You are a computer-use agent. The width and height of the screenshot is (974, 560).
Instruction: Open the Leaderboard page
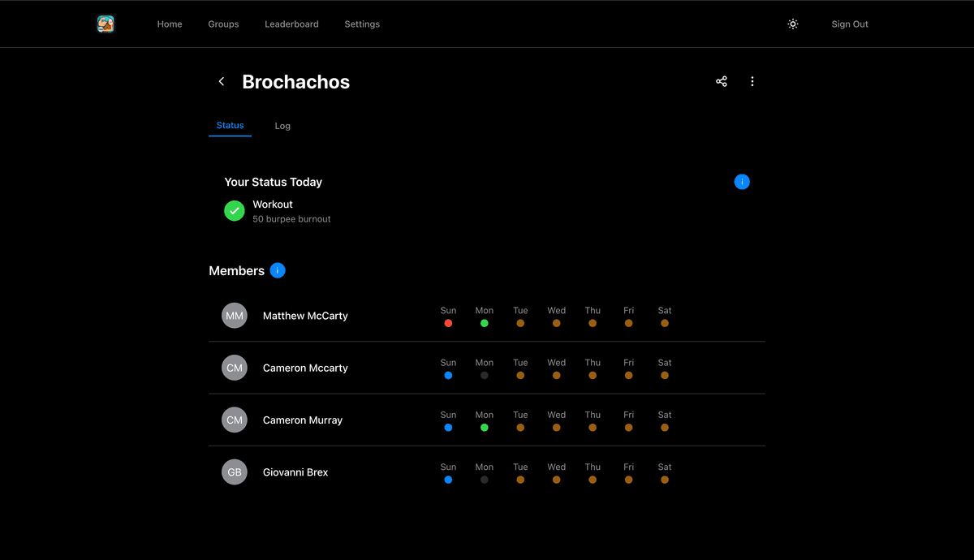pos(291,24)
